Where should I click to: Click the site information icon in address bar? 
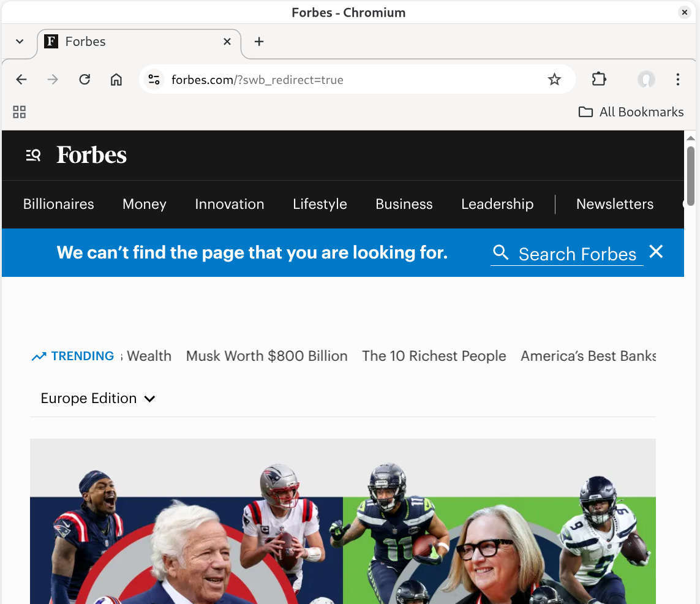point(154,79)
